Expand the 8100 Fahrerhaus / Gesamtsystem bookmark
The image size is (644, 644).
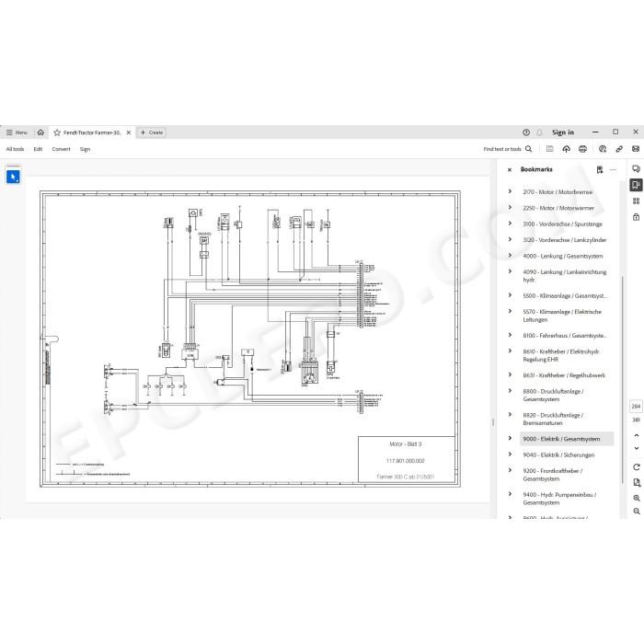coord(510,335)
